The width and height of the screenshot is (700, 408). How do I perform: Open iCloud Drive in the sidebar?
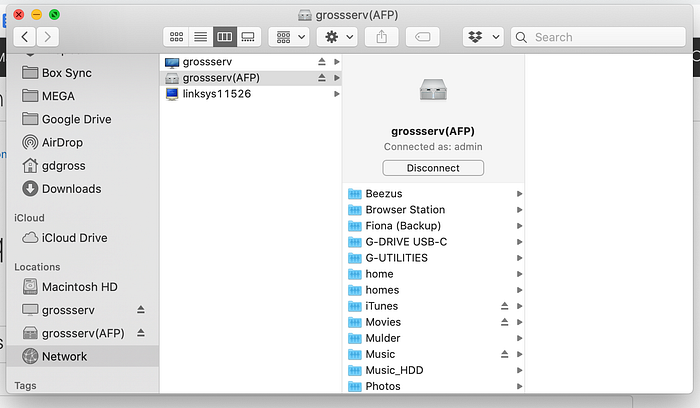tap(83, 238)
